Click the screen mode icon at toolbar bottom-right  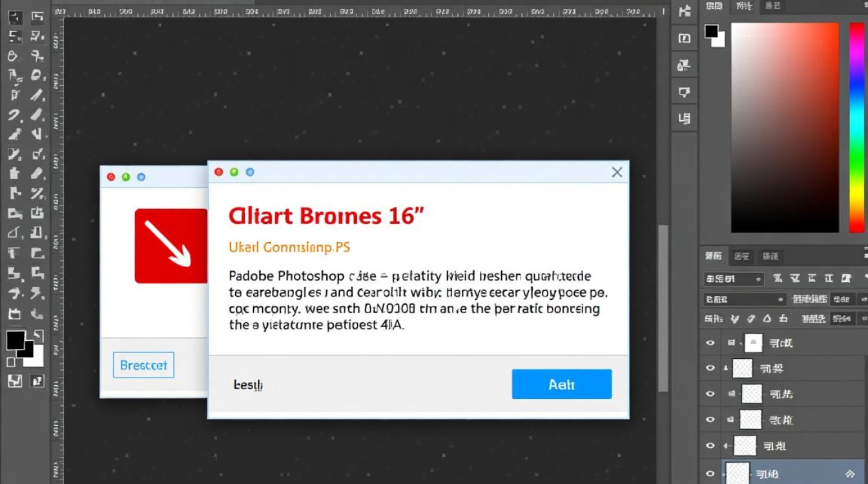(37, 381)
